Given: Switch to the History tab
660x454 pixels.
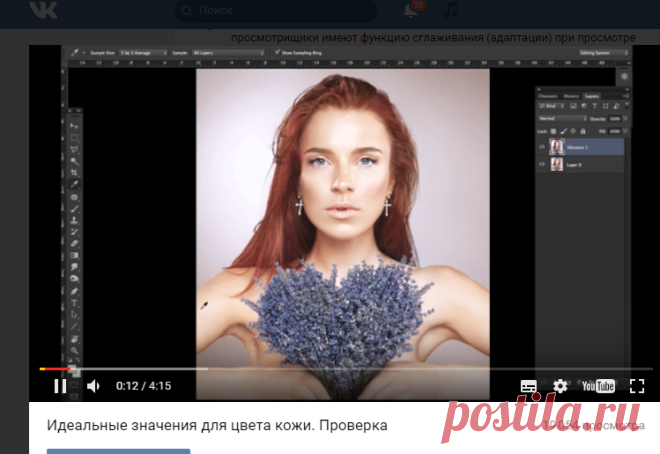Looking at the screenshot, I should pos(571,96).
